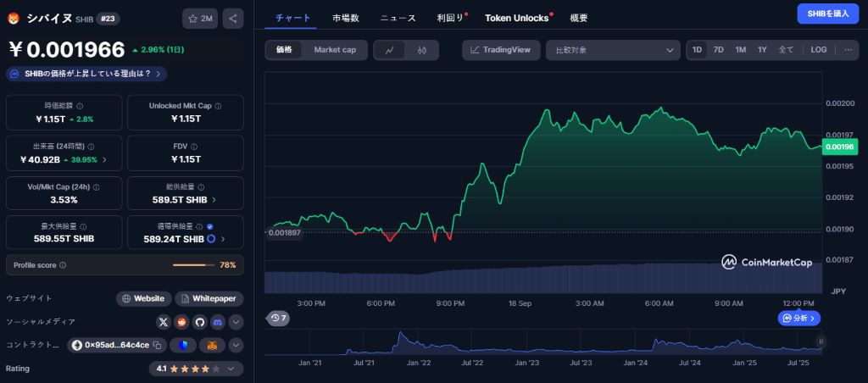The height and width of the screenshot is (383, 868).
Task: Set chart range to 1D
Action: (697, 50)
